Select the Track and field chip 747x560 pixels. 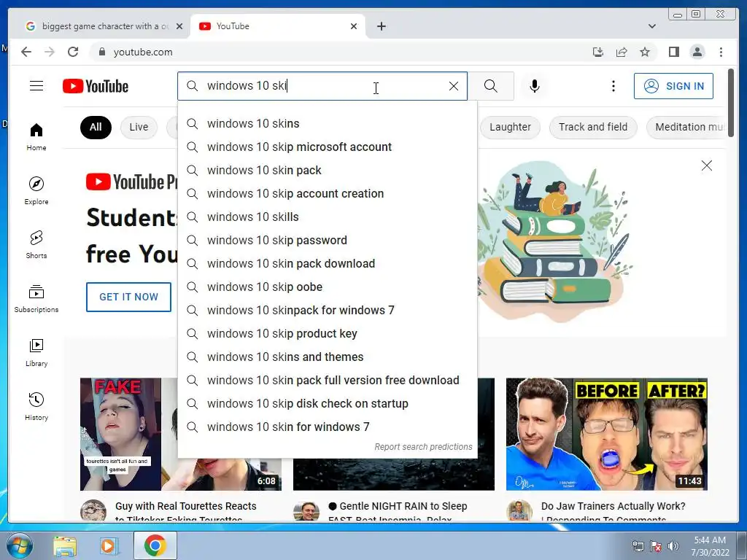592,127
